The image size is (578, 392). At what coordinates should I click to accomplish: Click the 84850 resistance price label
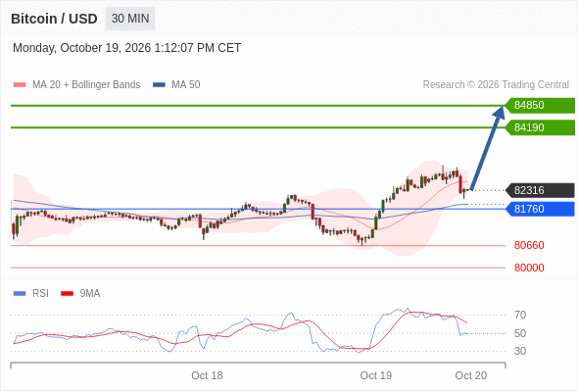[540, 106]
